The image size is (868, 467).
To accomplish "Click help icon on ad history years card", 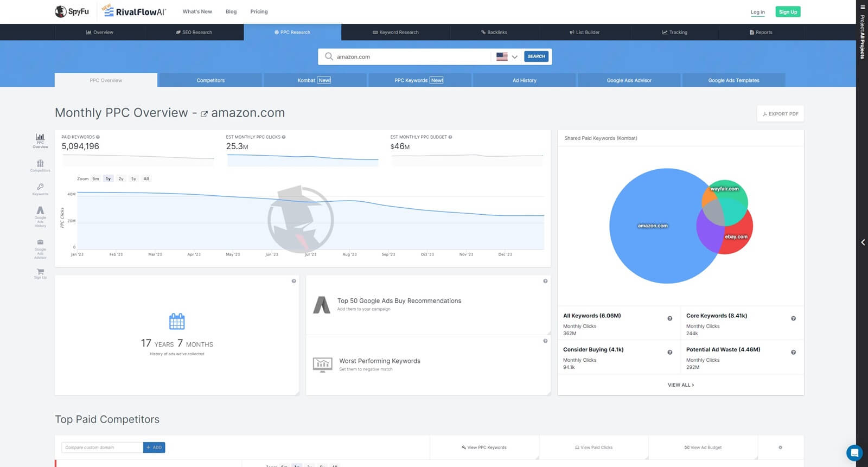I will (x=293, y=281).
